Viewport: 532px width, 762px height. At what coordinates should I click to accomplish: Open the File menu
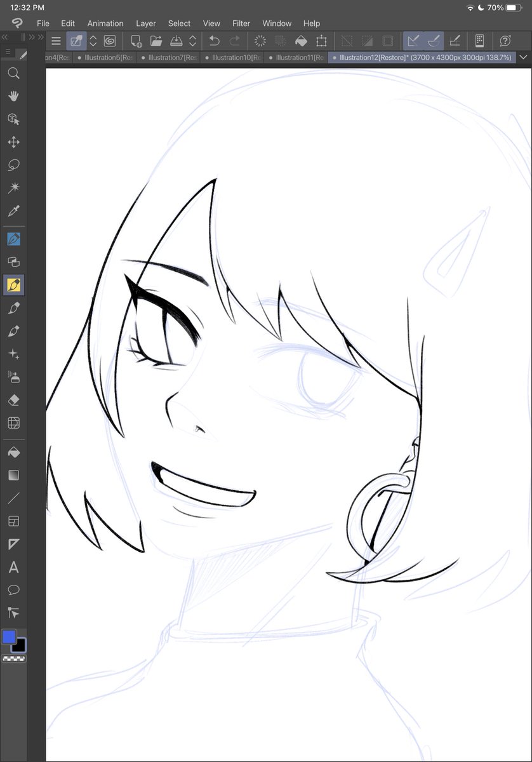click(x=43, y=23)
